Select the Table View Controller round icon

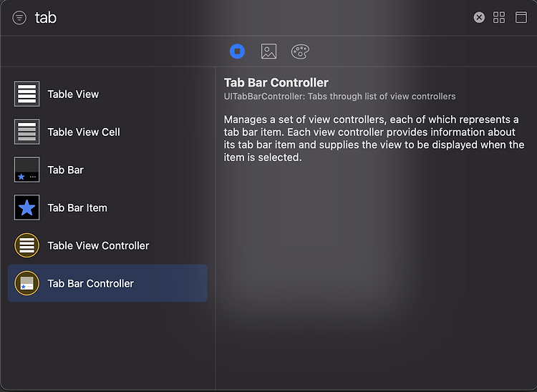point(26,245)
